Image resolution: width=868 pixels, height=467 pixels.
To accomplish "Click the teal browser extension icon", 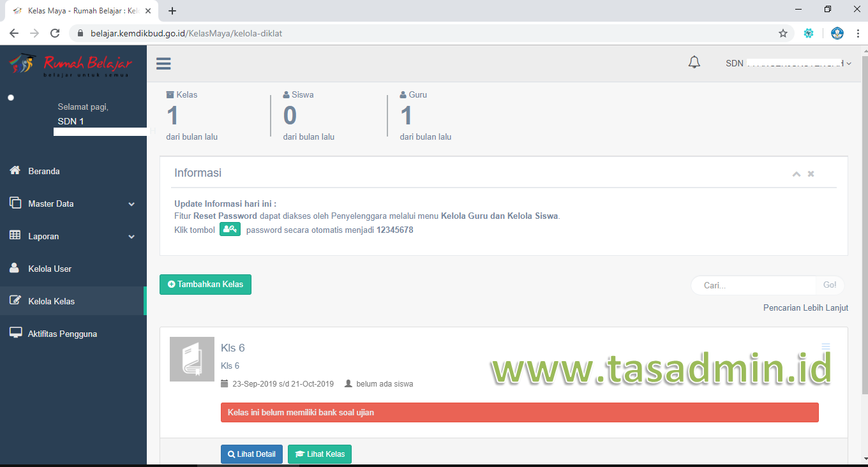I will (x=809, y=33).
